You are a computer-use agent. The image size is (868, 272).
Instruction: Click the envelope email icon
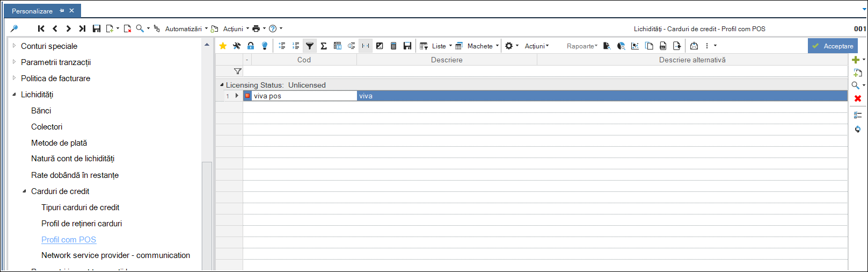click(694, 46)
